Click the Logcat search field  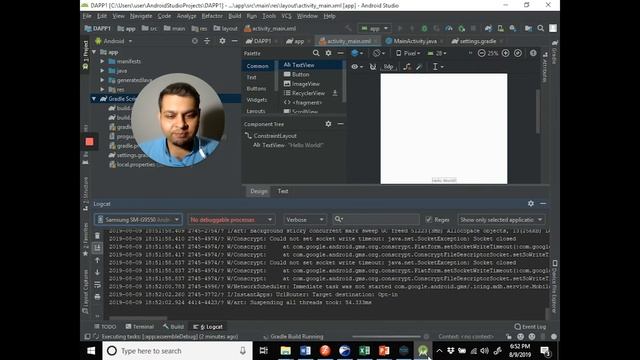376,220
